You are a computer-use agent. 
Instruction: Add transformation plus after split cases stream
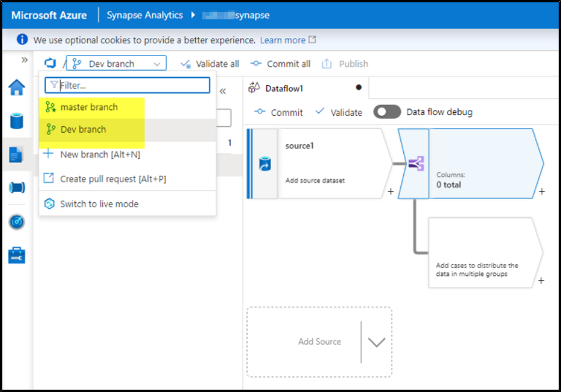(x=541, y=281)
